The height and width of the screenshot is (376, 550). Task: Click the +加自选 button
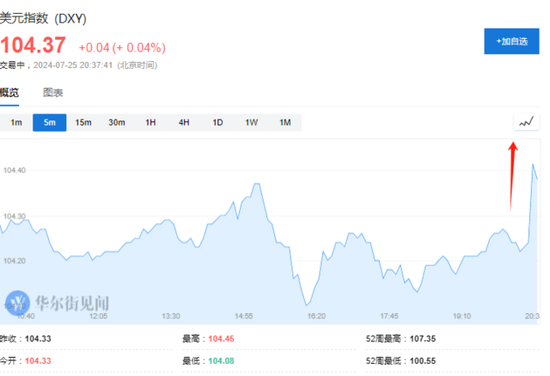[511, 41]
